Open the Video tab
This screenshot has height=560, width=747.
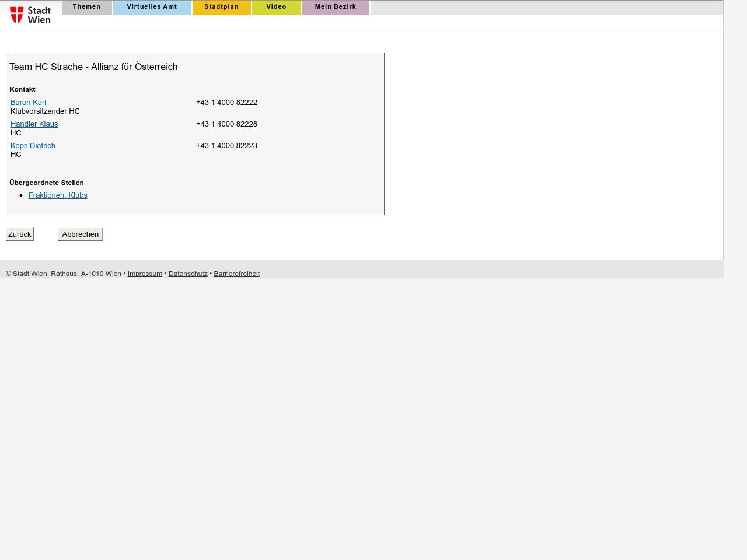click(x=276, y=7)
